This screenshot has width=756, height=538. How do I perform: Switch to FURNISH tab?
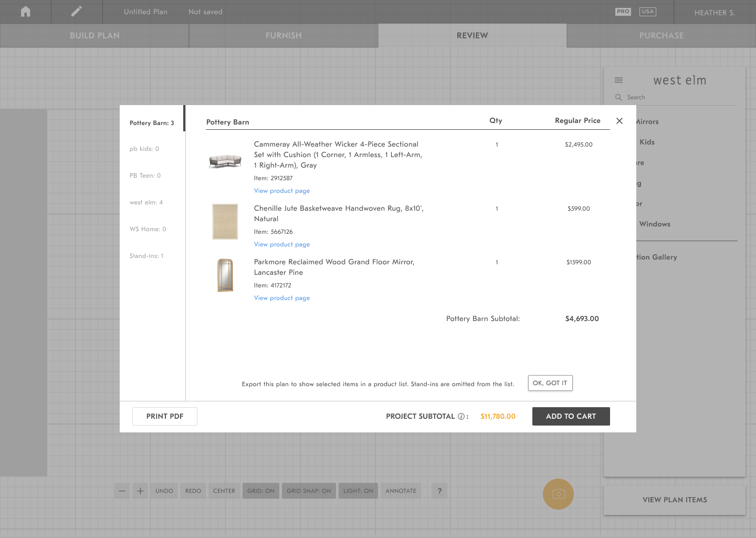point(283,35)
